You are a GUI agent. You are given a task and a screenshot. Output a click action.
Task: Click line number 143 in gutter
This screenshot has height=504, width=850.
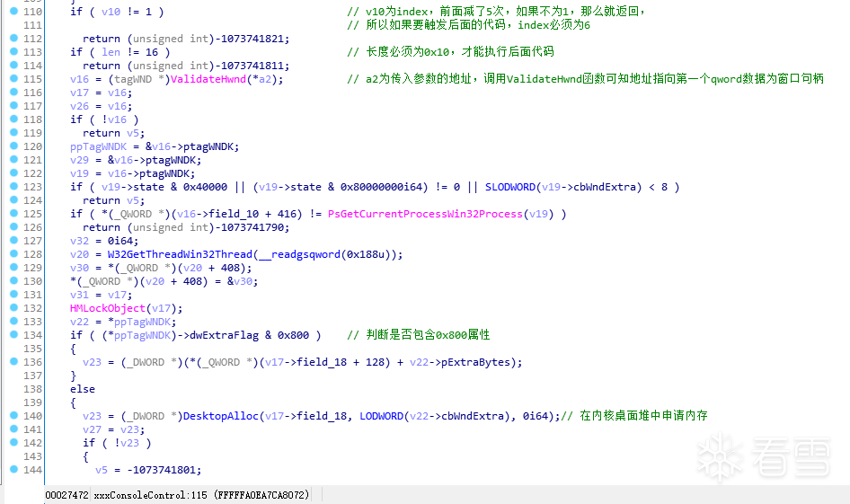[x=32, y=456]
